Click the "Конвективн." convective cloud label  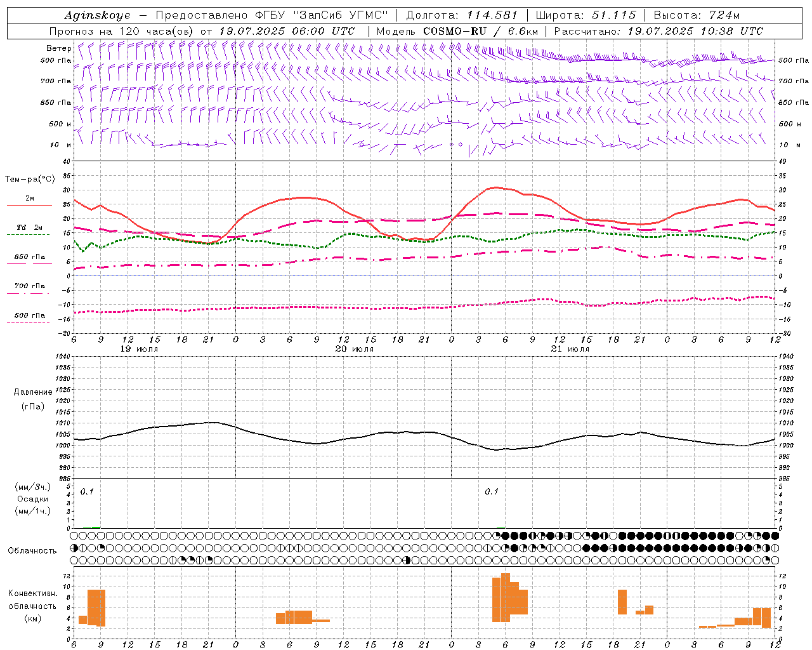coord(33,594)
